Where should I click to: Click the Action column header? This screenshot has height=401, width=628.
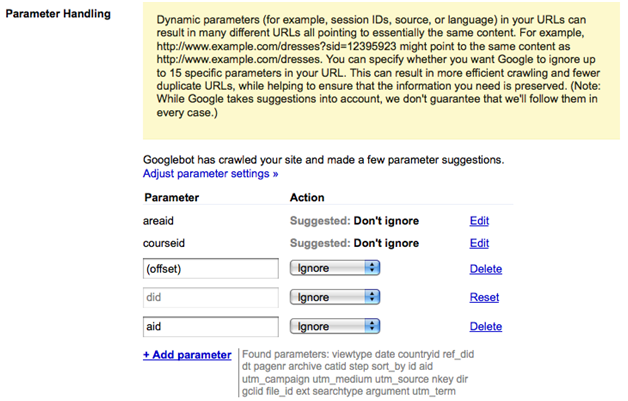306,197
